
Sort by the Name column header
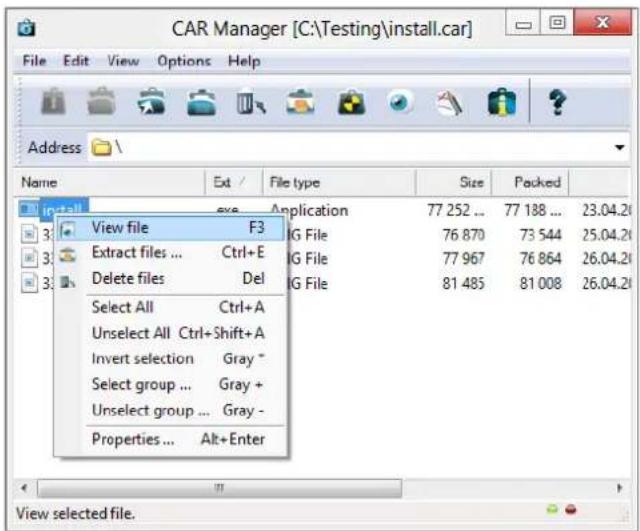click(x=109, y=182)
